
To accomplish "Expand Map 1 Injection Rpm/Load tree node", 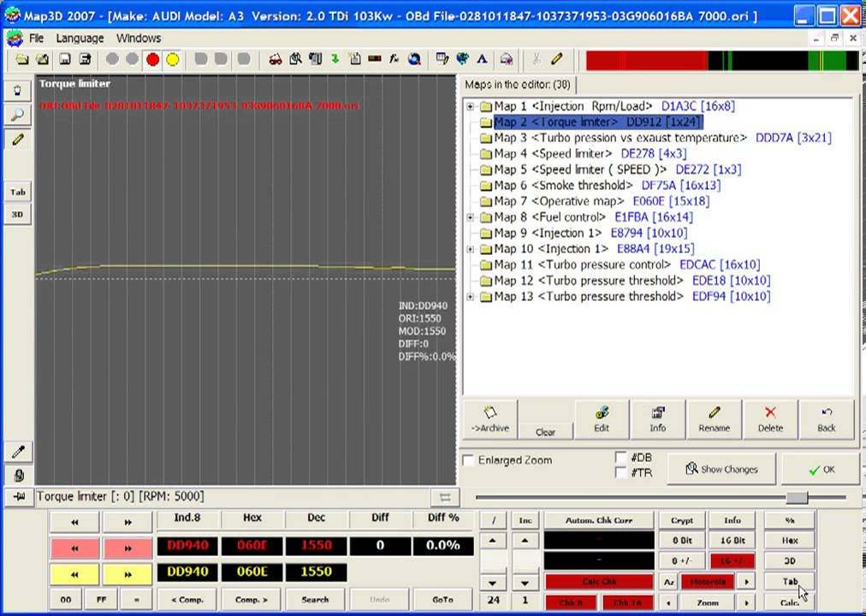I will [x=470, y=106].
